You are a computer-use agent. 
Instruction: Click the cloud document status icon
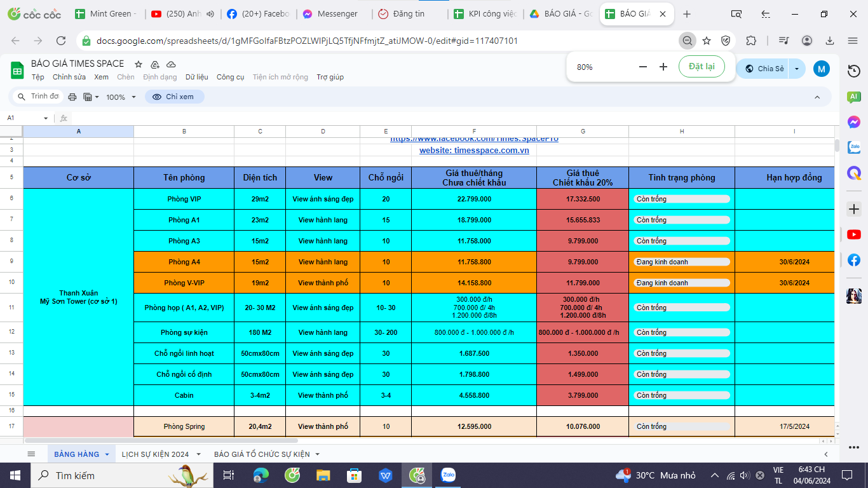[171, 64]
